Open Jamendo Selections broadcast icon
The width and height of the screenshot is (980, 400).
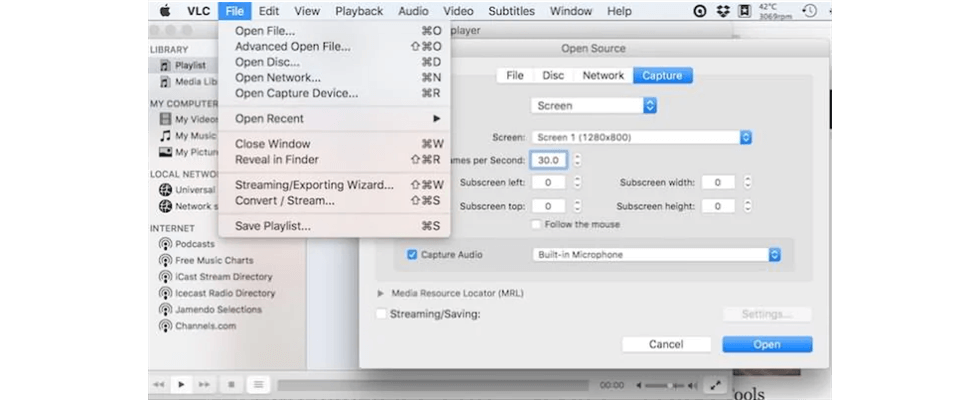(x=165, y=309)
